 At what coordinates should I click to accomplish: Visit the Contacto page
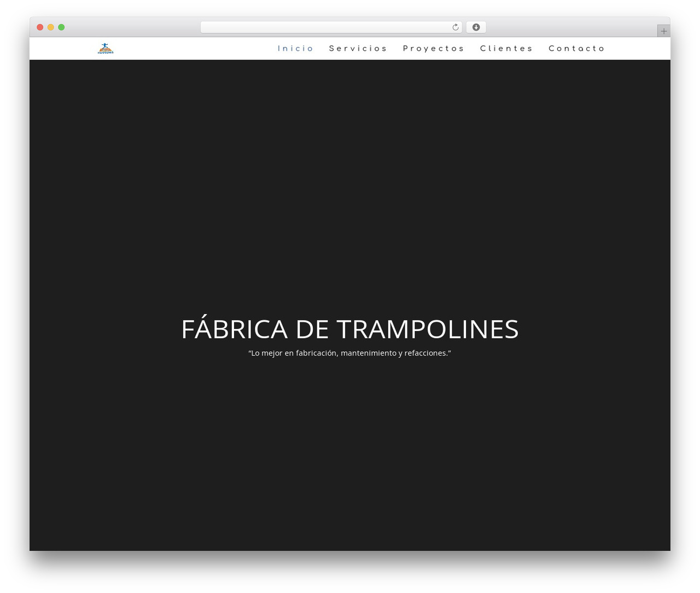point(577,49)
